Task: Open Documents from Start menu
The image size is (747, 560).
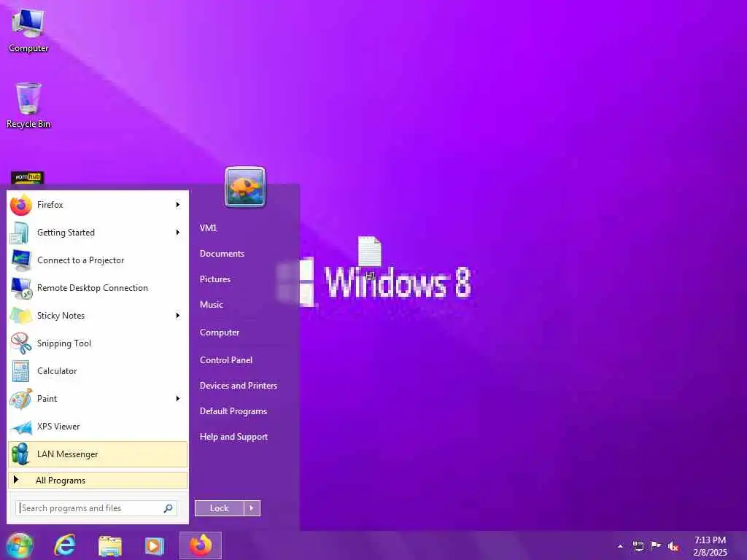Action: 222,254
